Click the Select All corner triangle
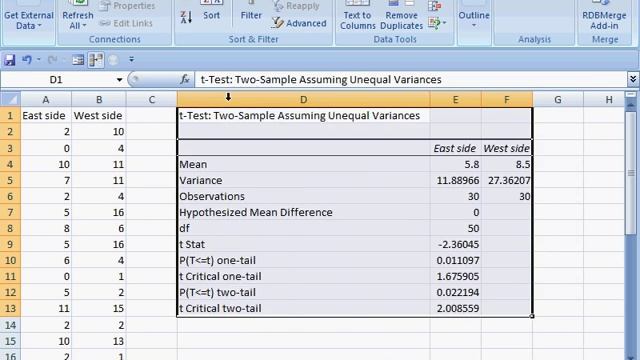 pyautogui.click(x=11, y=99)
